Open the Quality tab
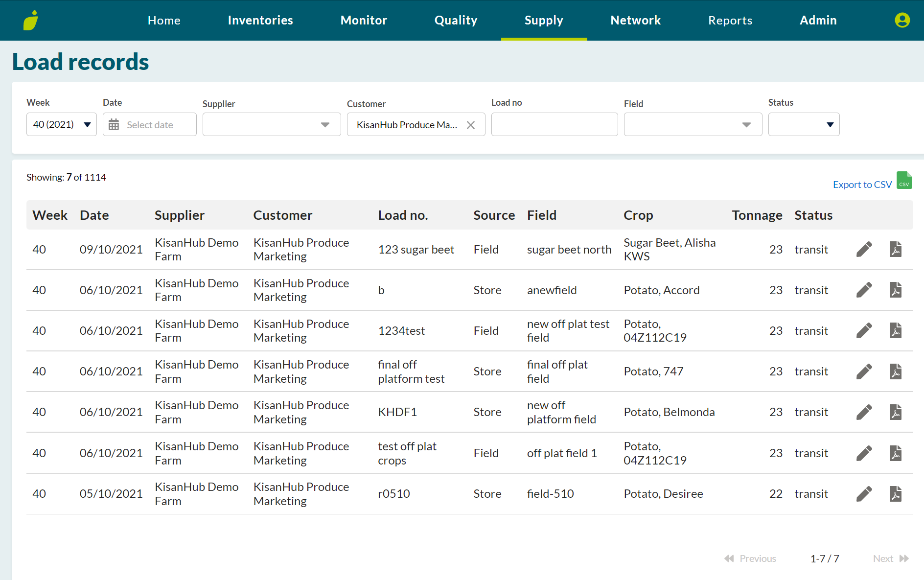 click(456, 20)
